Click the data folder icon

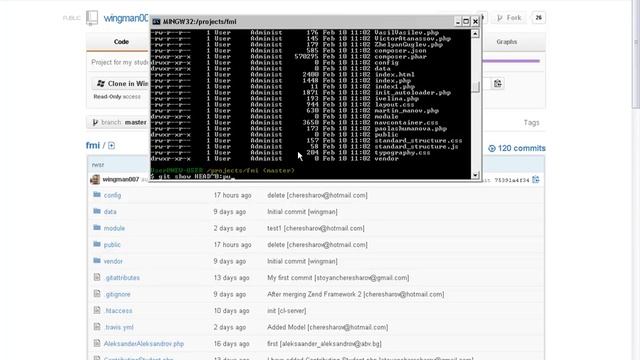(x=97, y=211)
